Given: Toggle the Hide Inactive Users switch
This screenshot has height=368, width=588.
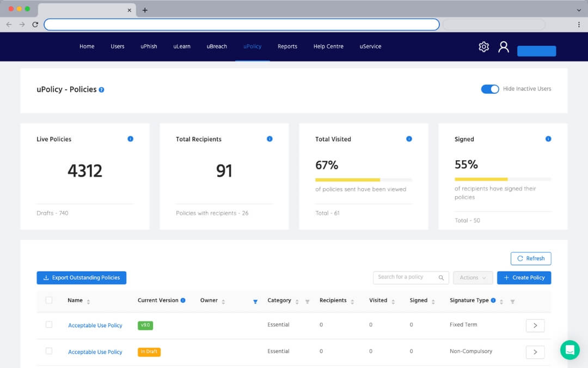Looking at the screenshot, I should pyautogui.click(x=489, y=89).
